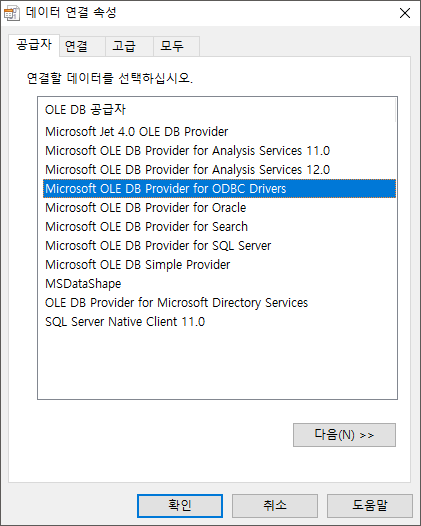Pick Microsoft OLE DB Provider for Oracle
This screenshot has width=421, height=526.
pyautogui.click(x=219, y=208)
